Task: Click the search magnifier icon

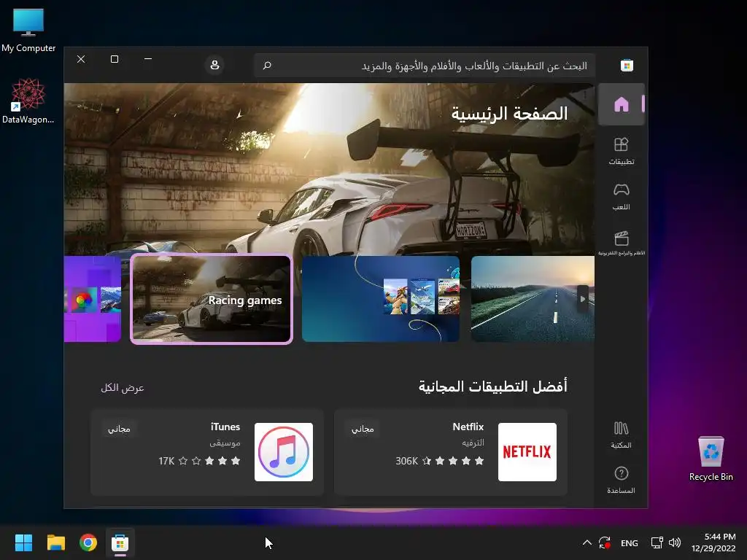Action: tap(267, 65)
